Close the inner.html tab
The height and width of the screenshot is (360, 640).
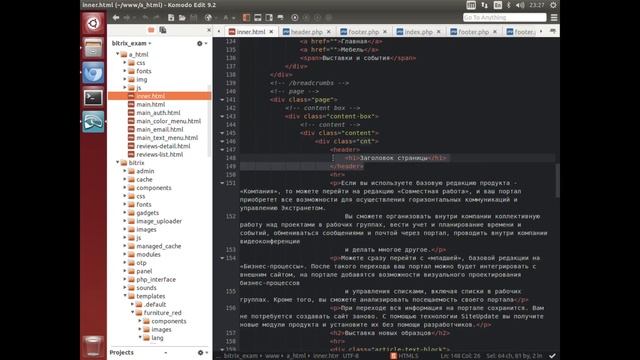pos(271,32)
